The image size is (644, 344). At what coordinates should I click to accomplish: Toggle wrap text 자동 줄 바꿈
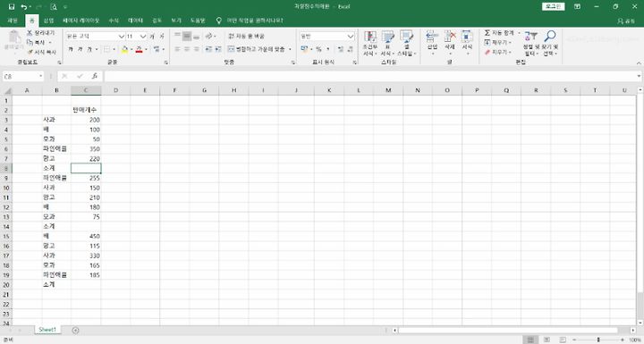[x=247, y=36]
